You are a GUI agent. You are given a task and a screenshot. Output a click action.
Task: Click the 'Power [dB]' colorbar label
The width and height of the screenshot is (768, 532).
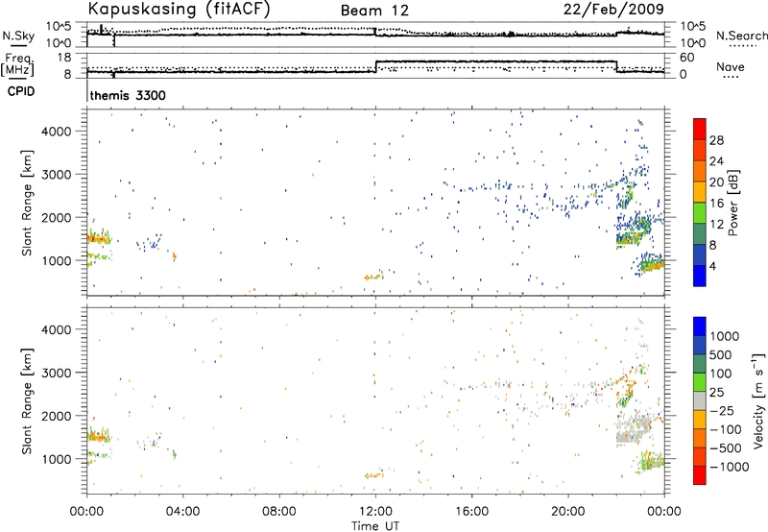733,203
